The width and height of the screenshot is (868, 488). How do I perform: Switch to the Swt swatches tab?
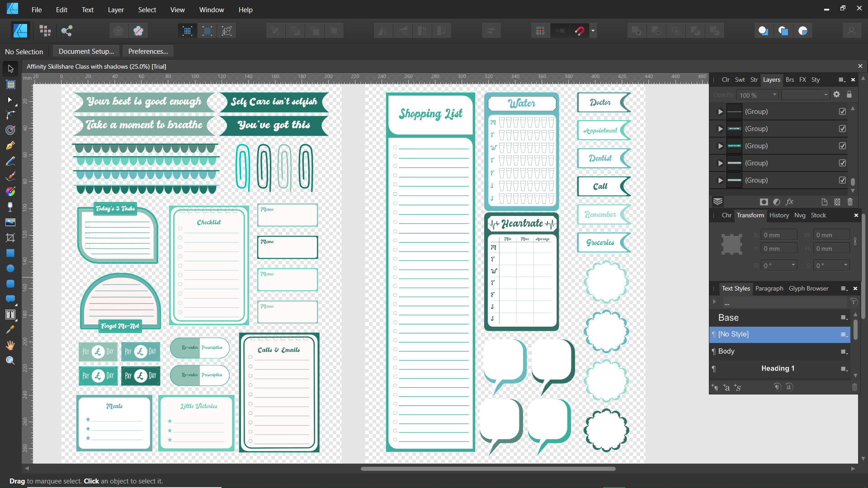(x=740, y=80)
